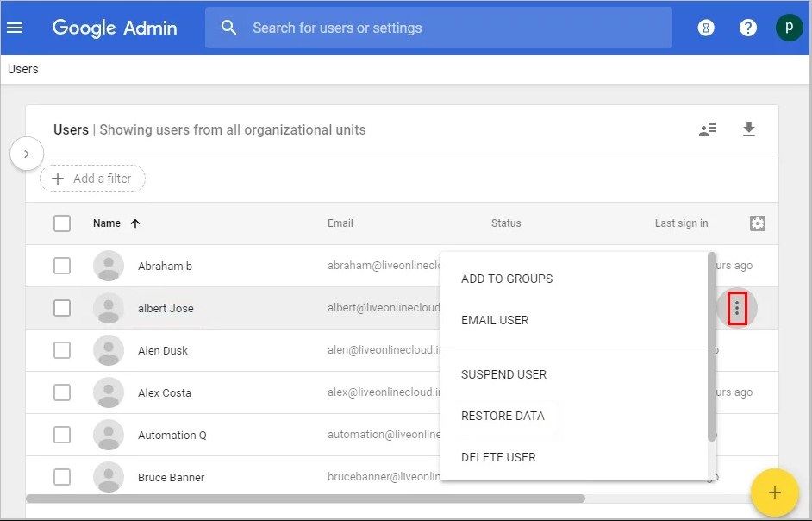Image resolution: width=812 pixels, height=521 pixels.
Task: Click the albert@liveonlinecloud email cell
Action: pyautogui.click(x=384, y=308)
